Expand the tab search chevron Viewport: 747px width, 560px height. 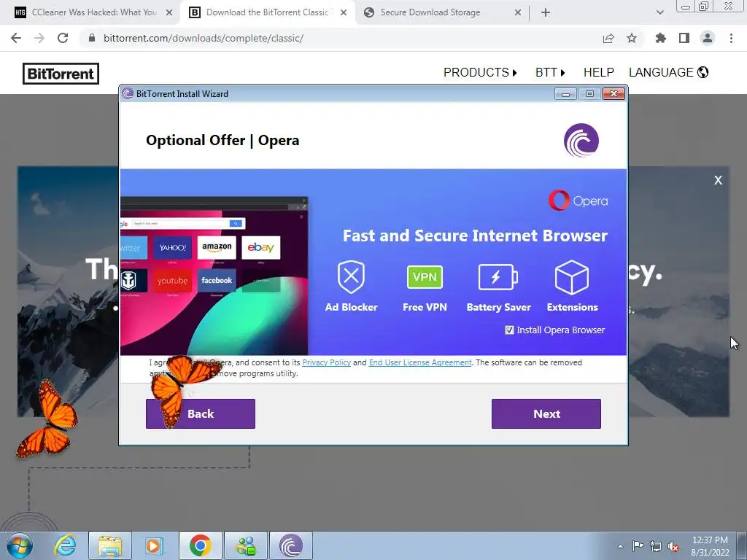coord(659,13)
